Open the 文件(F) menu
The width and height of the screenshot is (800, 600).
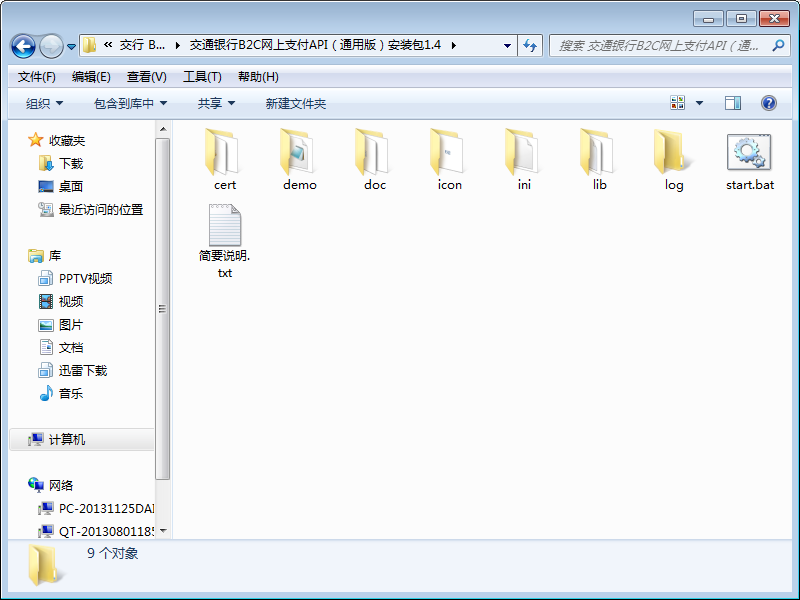pyautogui.click(x=36, y=77)
